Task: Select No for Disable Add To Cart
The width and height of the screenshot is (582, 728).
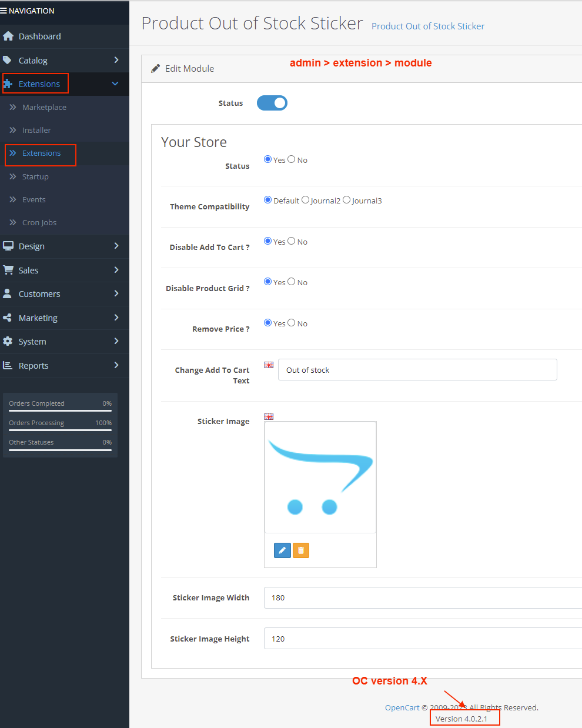Action: coord(292,241)
